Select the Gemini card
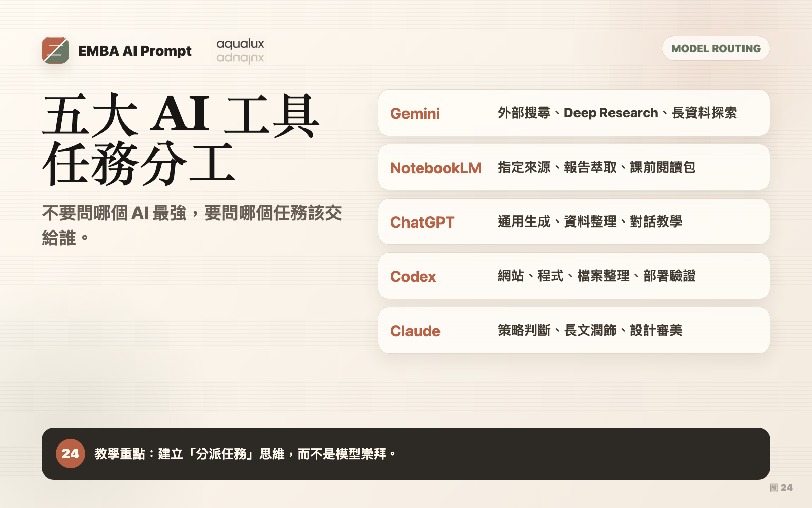Screen dimensions: 812x508 [573, 113]
